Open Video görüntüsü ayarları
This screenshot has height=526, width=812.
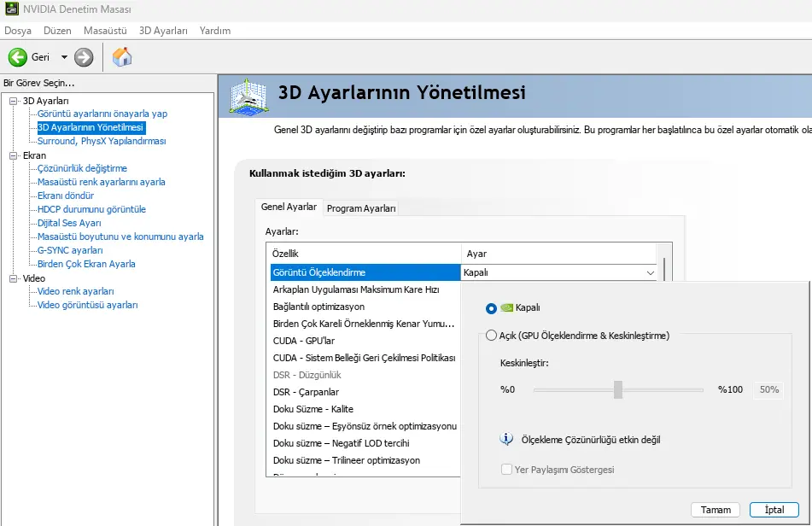pyautogui.click(x=87, y=305)
